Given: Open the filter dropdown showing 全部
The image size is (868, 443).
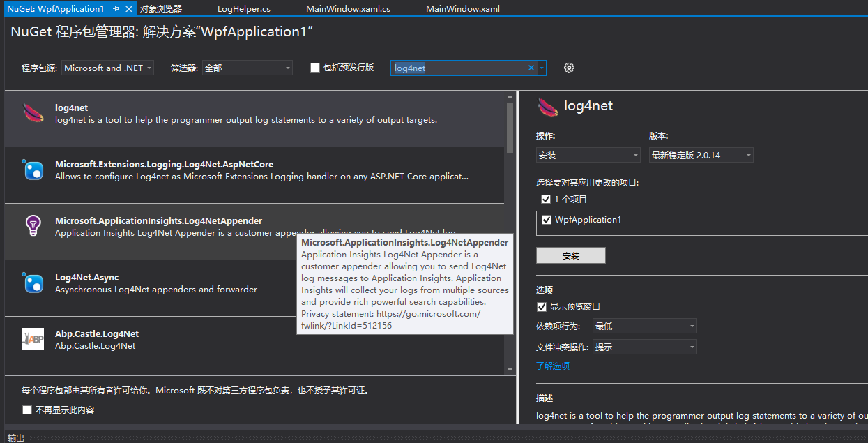Looking at the screenshot, I should click(248, 68).
